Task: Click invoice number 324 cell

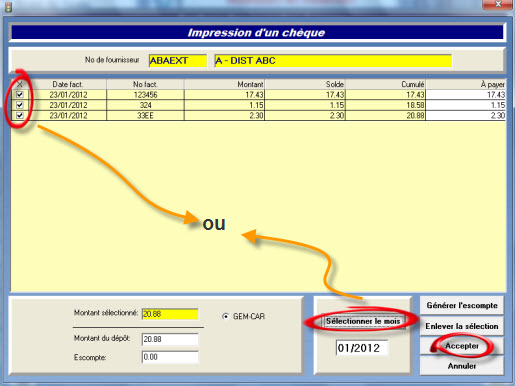Action: pos(145,105)
